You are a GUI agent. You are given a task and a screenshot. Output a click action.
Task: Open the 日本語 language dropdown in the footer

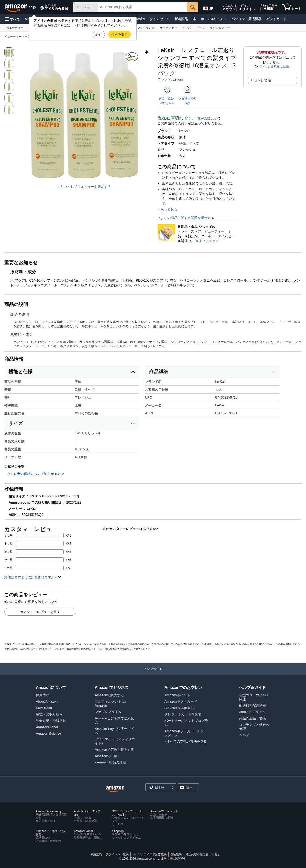161,787
